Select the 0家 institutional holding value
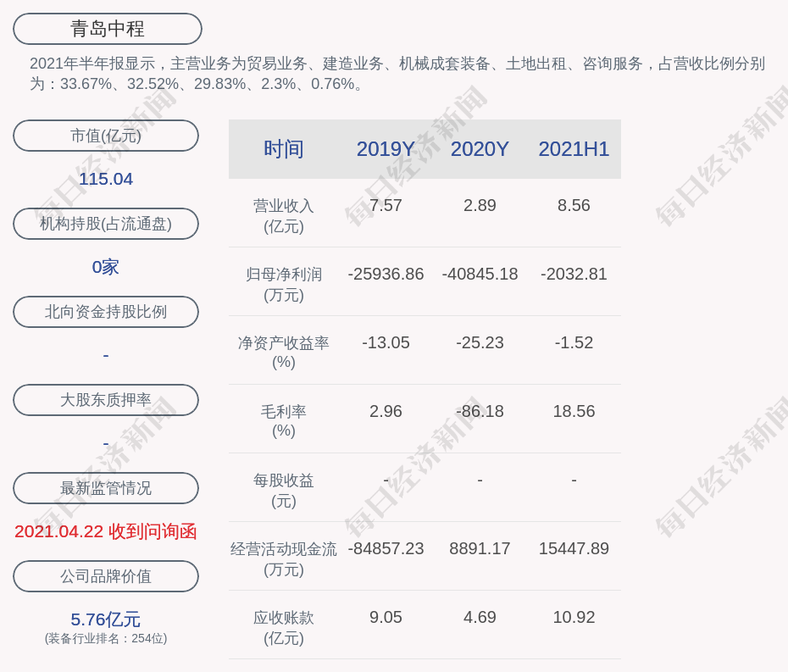This screenshot has width=788, height=672. coord(106,267)
